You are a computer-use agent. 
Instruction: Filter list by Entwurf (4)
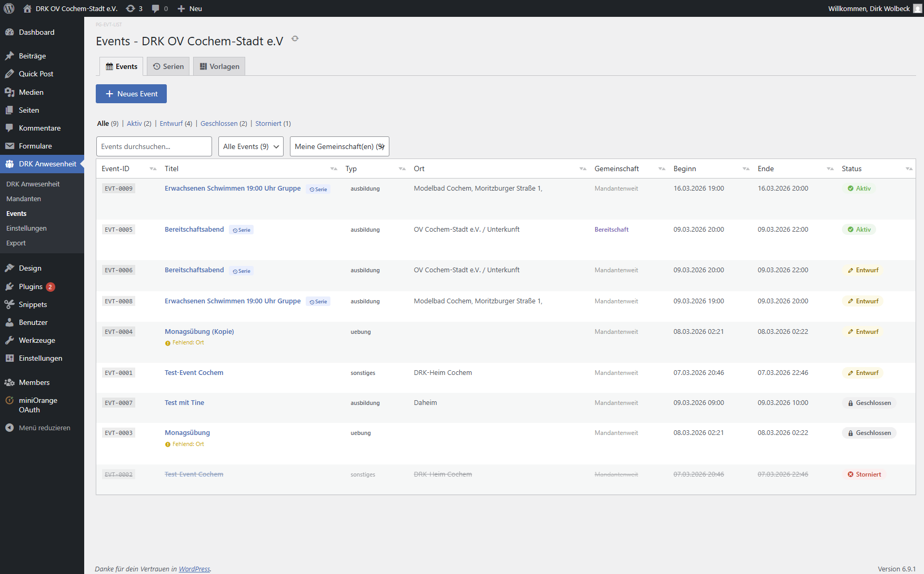tap(176, 123)
